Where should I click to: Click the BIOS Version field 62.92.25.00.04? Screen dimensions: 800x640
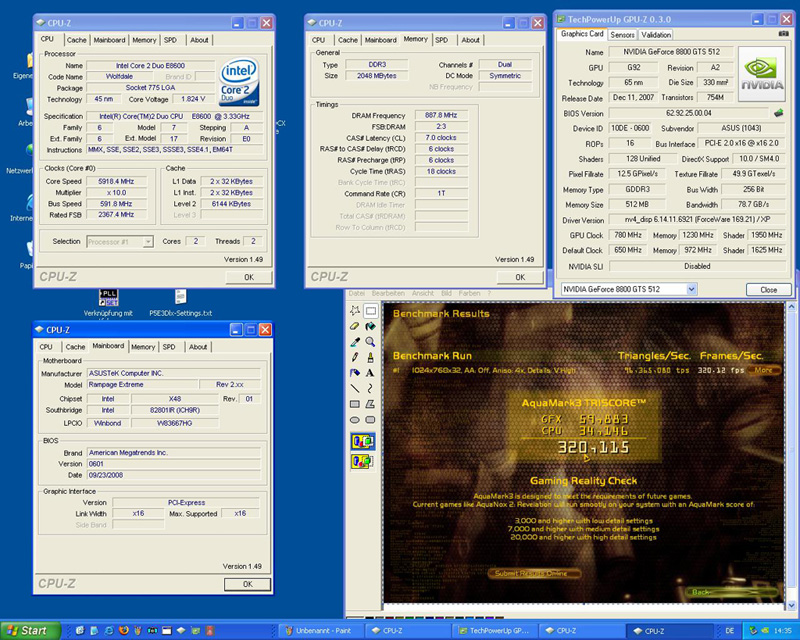[x=688, y=113]
